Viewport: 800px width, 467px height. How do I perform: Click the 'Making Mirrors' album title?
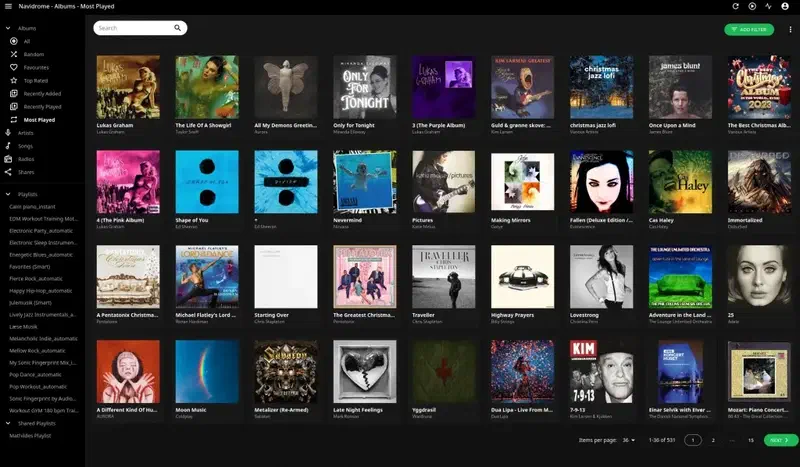[x=510, y=220]
